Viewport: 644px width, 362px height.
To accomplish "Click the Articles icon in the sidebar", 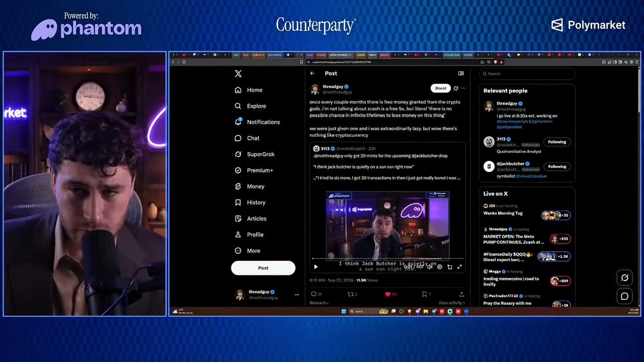I will [238, 219].
